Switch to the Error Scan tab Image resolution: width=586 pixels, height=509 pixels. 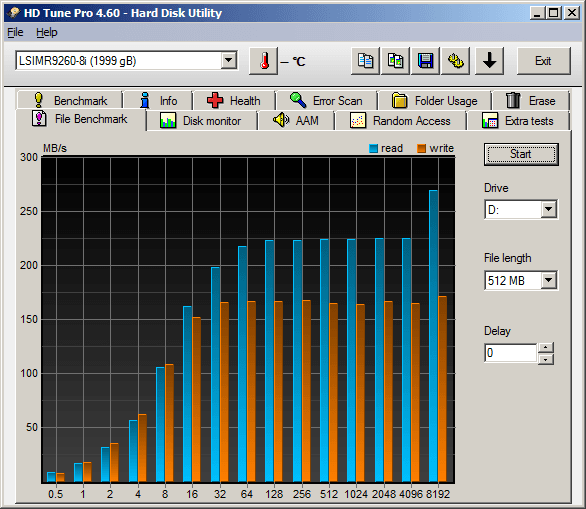[x=326, y=101]
